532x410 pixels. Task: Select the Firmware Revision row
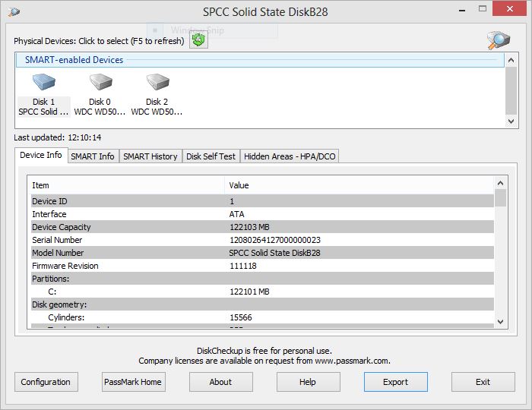(262, 265)
